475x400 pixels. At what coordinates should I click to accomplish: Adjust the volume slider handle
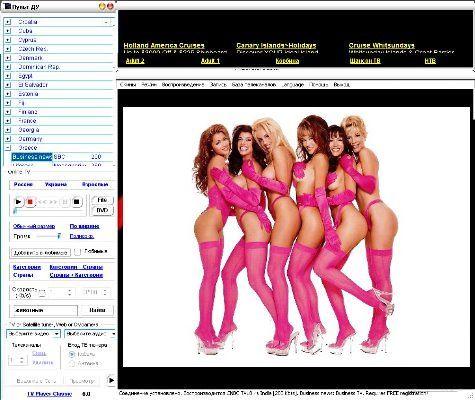click(x=59, y=236)
